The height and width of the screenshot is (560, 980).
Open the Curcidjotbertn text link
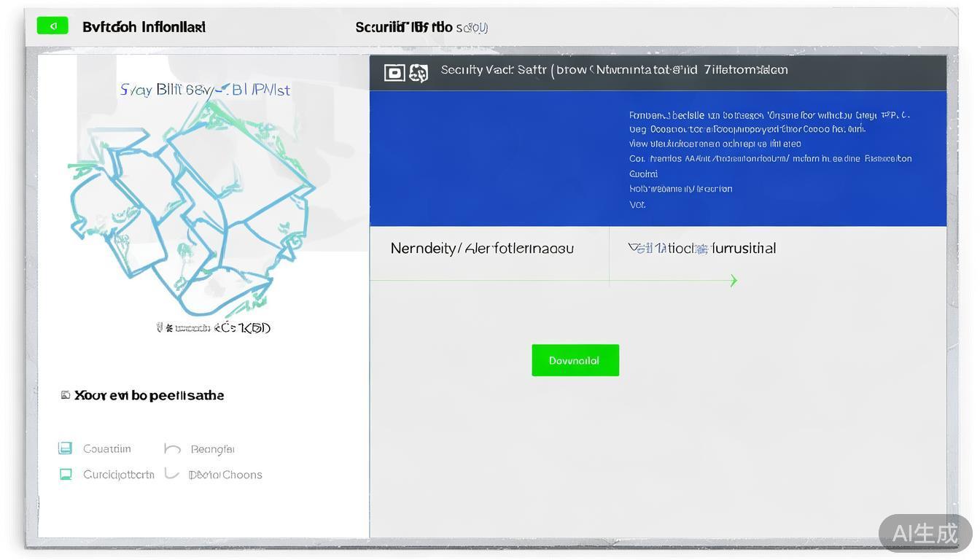coord(119,475)
